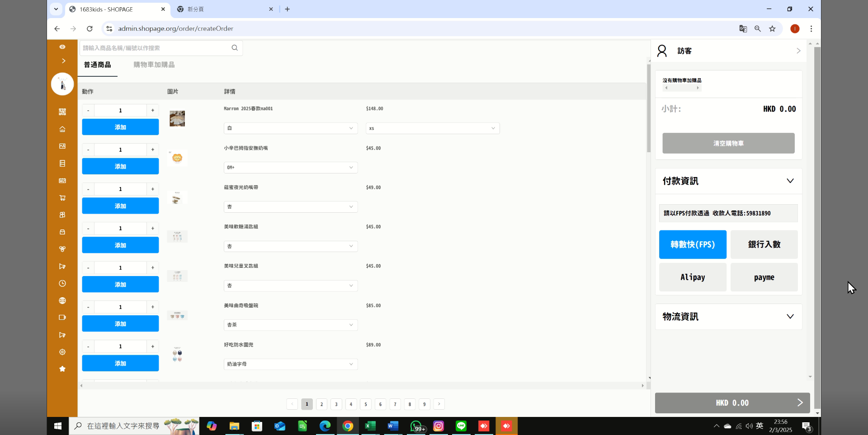Open the globe icon in the sidebar
This screenshot has width=868, height=435.
click(x=62, y=300)
